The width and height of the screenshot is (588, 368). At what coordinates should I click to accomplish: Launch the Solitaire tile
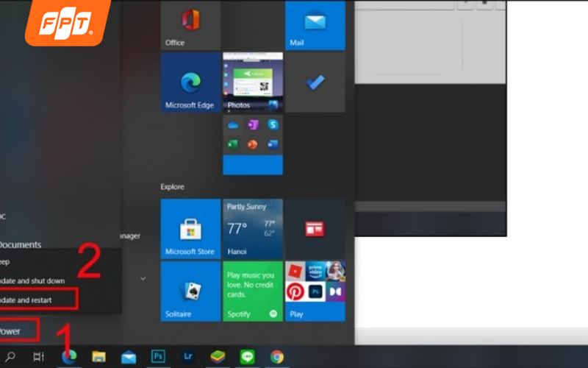pyautogui.click(x=190, y=291)
